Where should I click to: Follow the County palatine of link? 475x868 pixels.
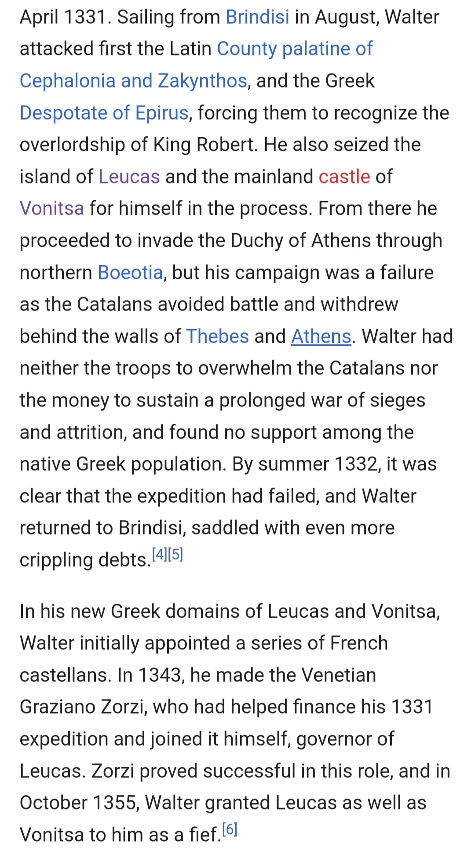tap(295, 49)
